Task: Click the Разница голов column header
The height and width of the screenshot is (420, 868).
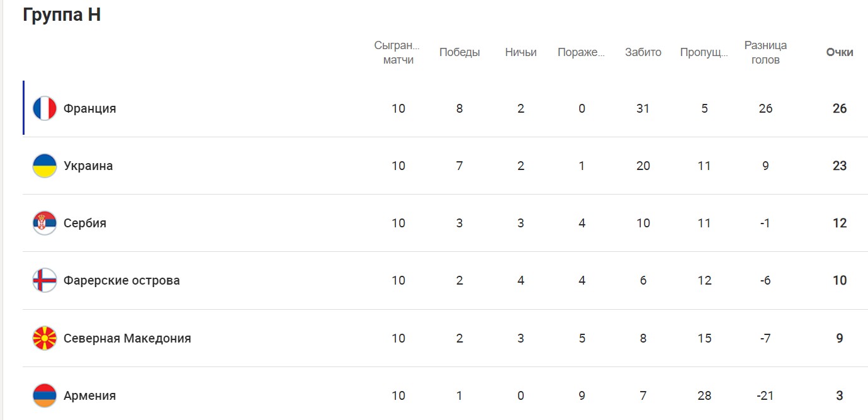Action: pyautogui.click(x=765, y=52)
